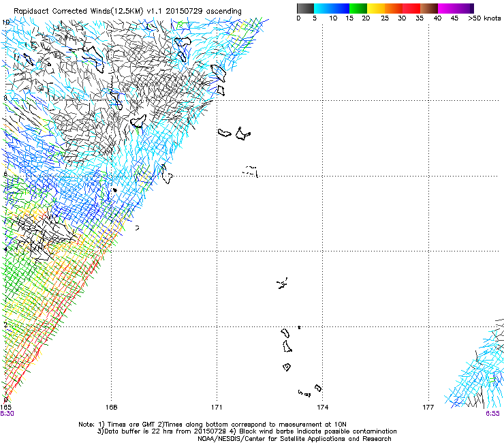
Task: Click the latitude label 10
Action: (5, 22)
